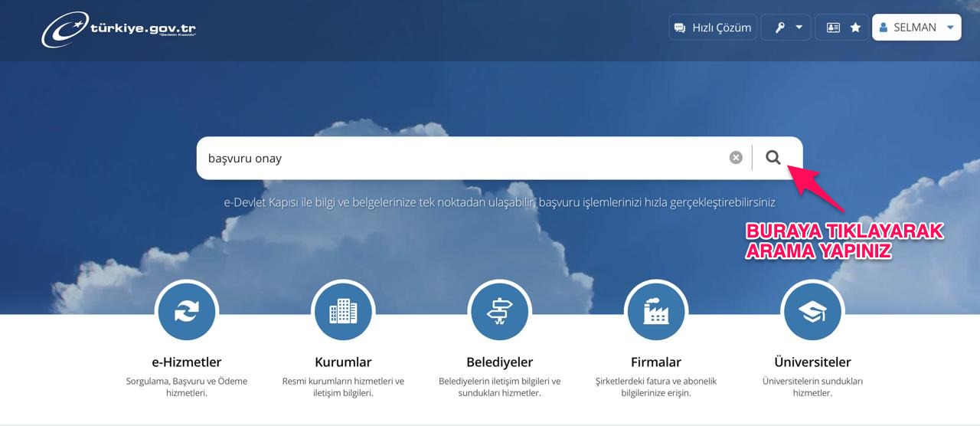
Task: Visit the Firmalar heading link
Action: point(656,362)
